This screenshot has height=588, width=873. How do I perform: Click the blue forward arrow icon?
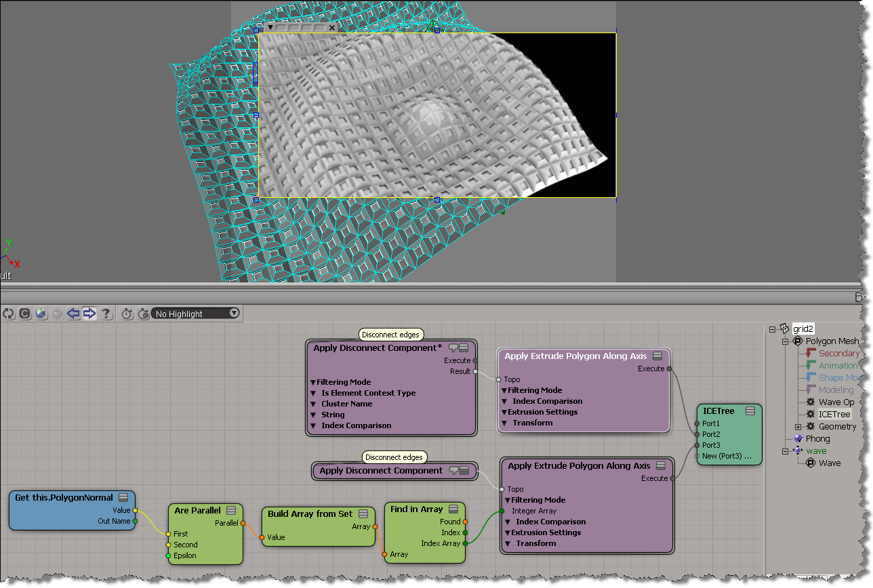(89, 314)
